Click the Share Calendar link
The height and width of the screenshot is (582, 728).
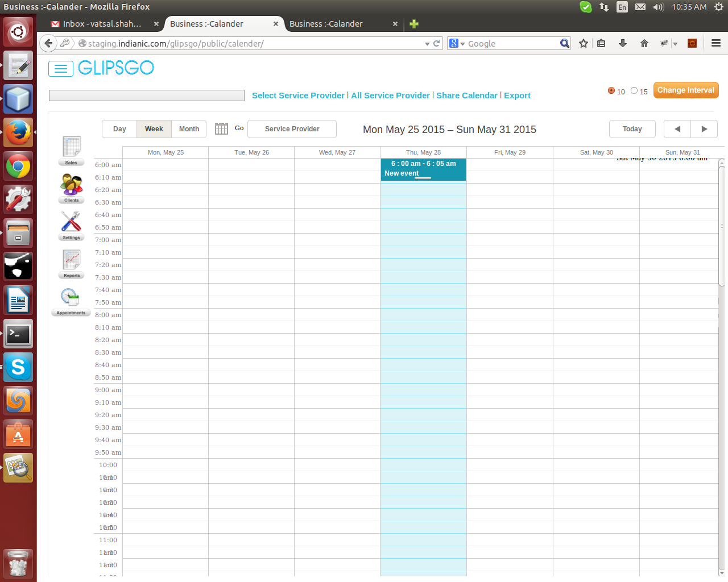tap(467, 95)
